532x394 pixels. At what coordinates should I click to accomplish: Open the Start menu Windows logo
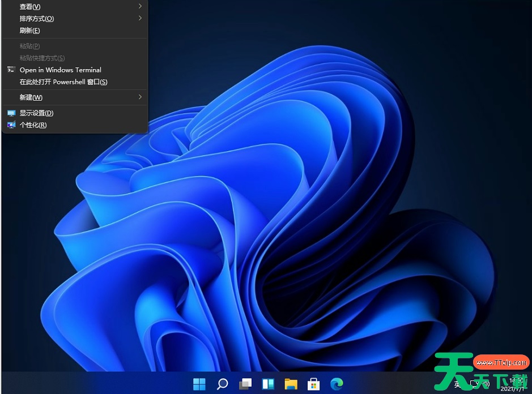199,384
